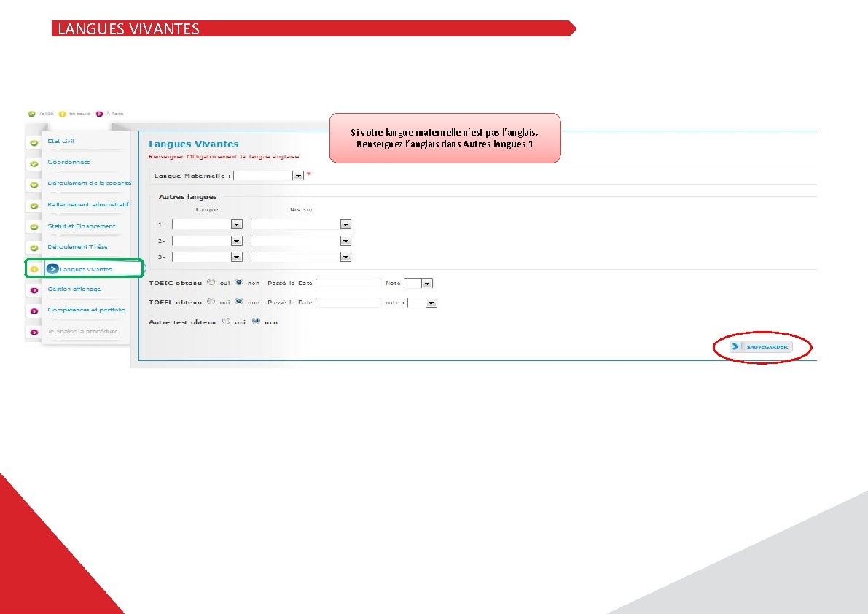This screenshot has height=614, width=868.
Task: Open the Niveau dropdown in row 1
Action: tap(300, 224)
